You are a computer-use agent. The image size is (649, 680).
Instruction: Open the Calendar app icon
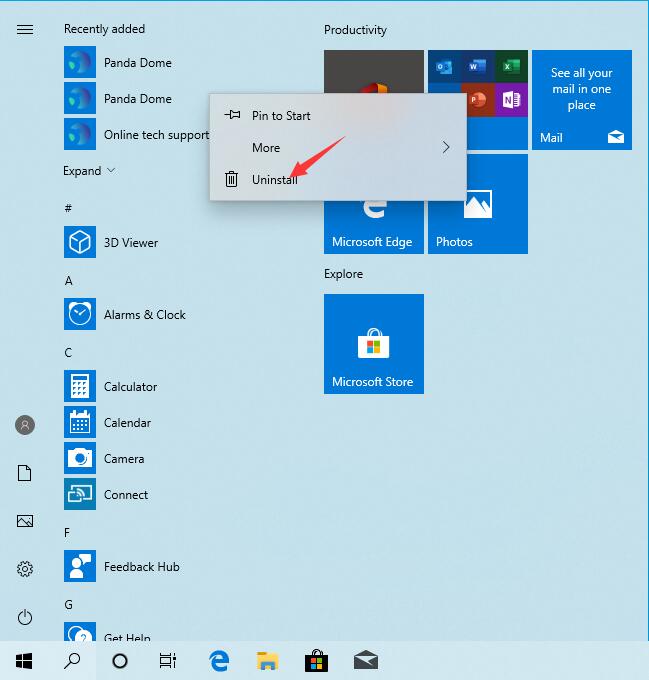coord(80,422)
